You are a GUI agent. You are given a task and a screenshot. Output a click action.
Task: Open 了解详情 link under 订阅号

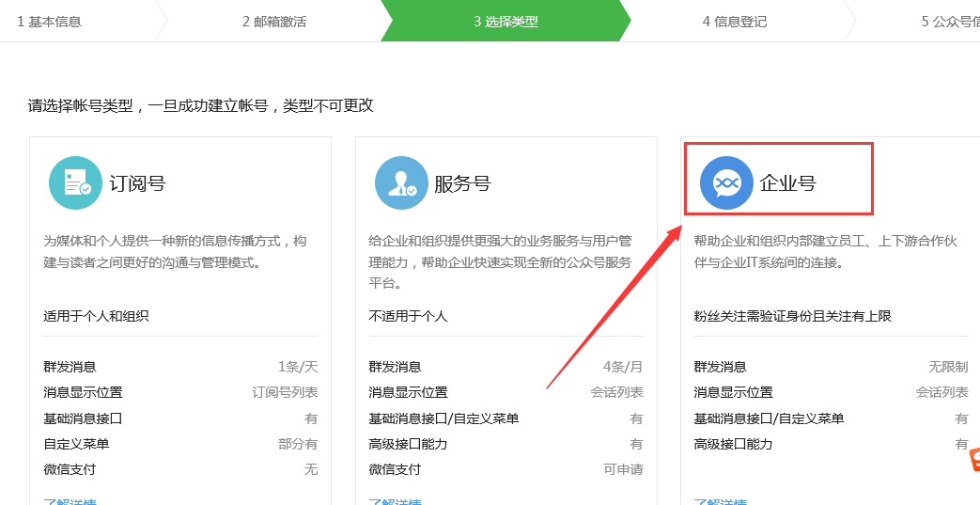(70, 501)
